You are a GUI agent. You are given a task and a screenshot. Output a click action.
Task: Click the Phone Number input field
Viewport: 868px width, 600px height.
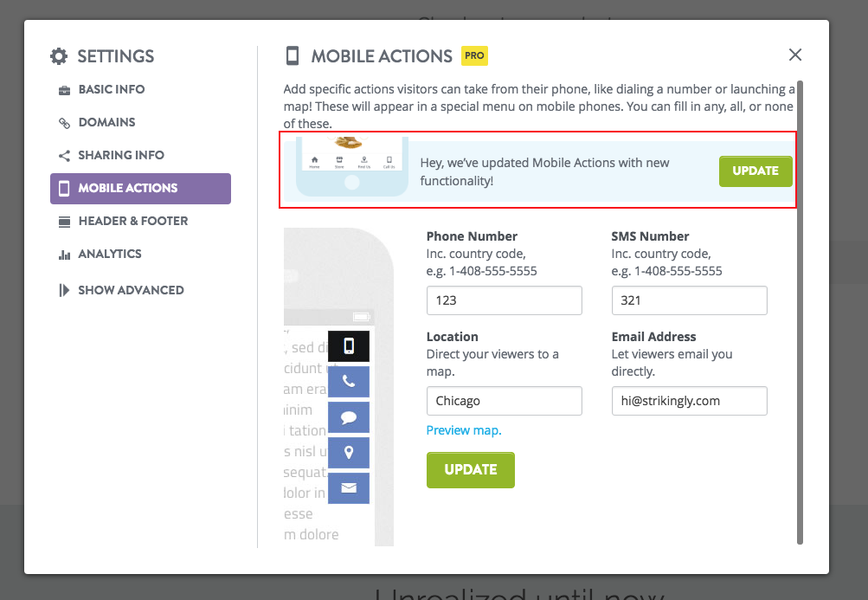click(x=504, y=300)
